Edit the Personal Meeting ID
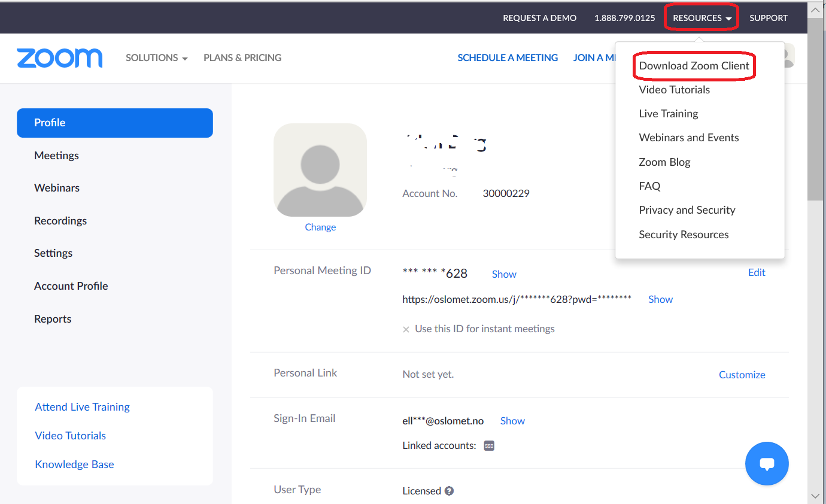Image resolution: width=826 pixels, height=504 pixels. [x=757, y=272]
